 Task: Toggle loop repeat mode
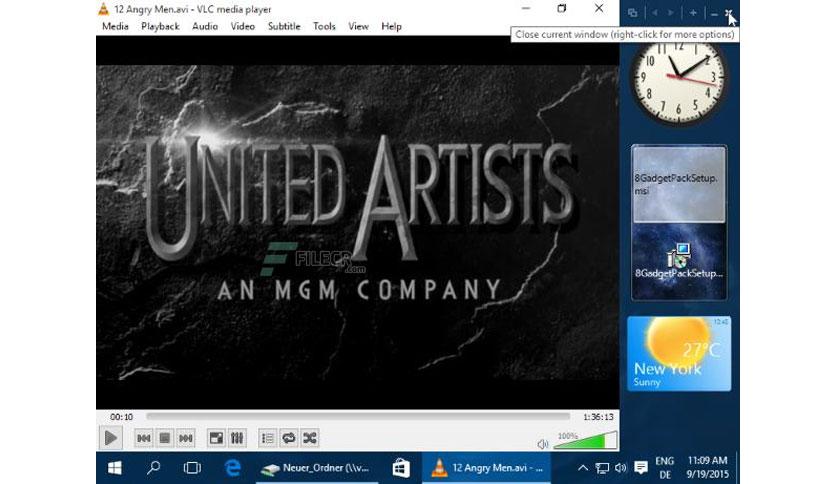click(x=288, y=438)
